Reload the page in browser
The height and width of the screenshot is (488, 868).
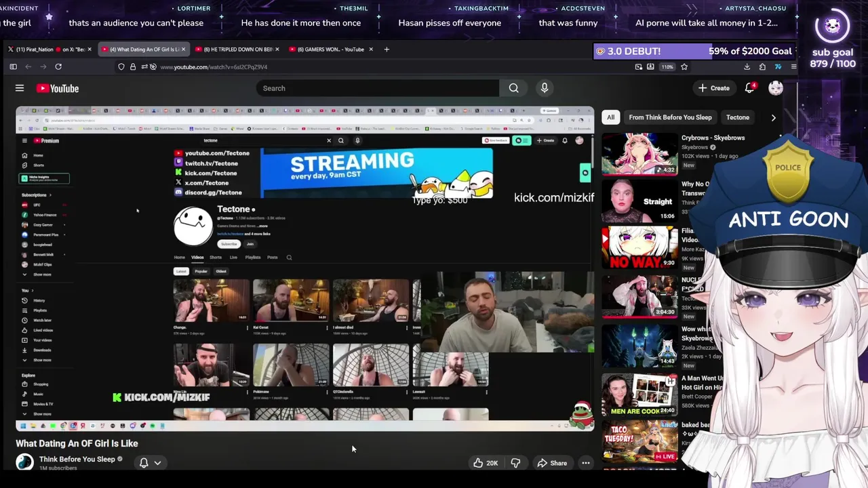tap(58, 66)
